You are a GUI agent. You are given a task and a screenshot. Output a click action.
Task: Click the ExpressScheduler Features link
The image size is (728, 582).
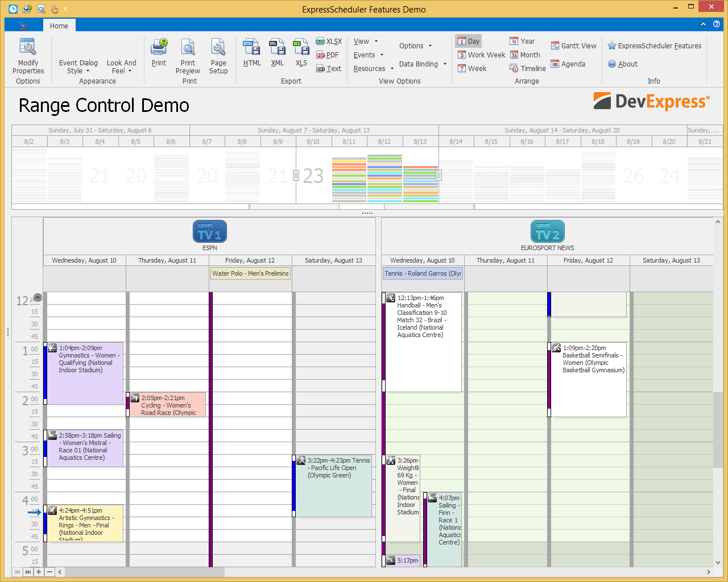click(x=654, y=46)
